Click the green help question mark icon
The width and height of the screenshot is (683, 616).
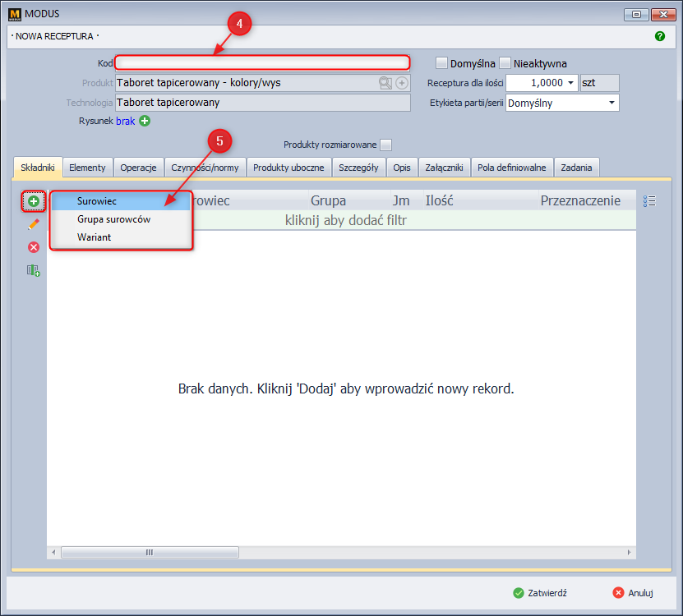pos(659,36)
